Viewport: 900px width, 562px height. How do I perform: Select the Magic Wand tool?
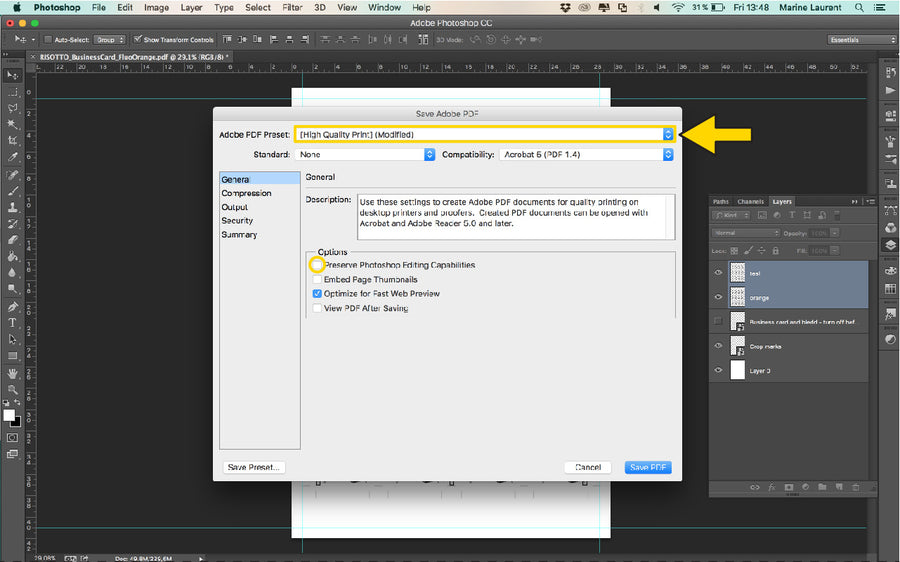coord(12,124)
